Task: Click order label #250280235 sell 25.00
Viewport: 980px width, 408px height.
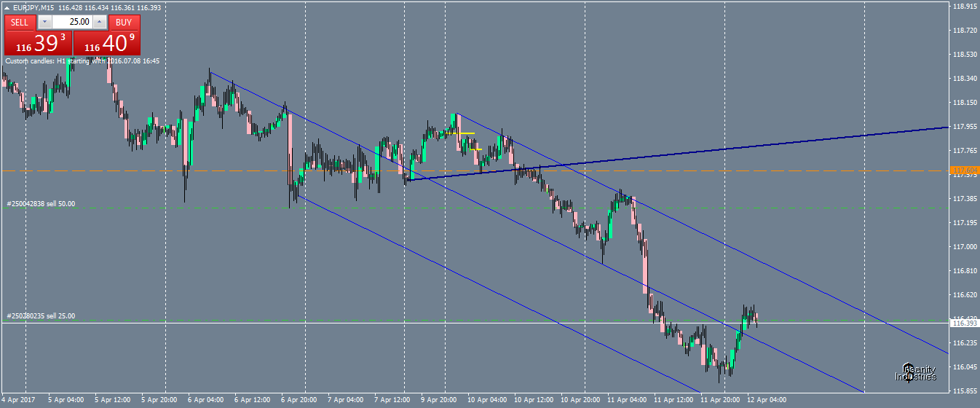Action: pyautogui.click(x=41, y=316)
